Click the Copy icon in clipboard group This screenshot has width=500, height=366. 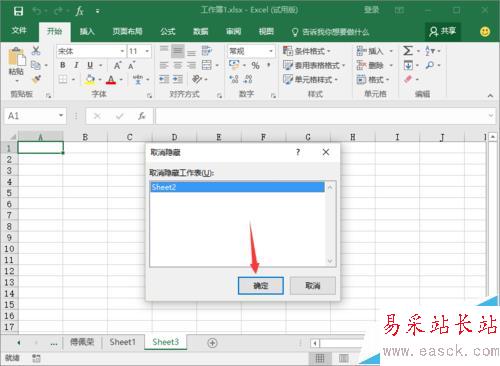[x=36, y=65]
